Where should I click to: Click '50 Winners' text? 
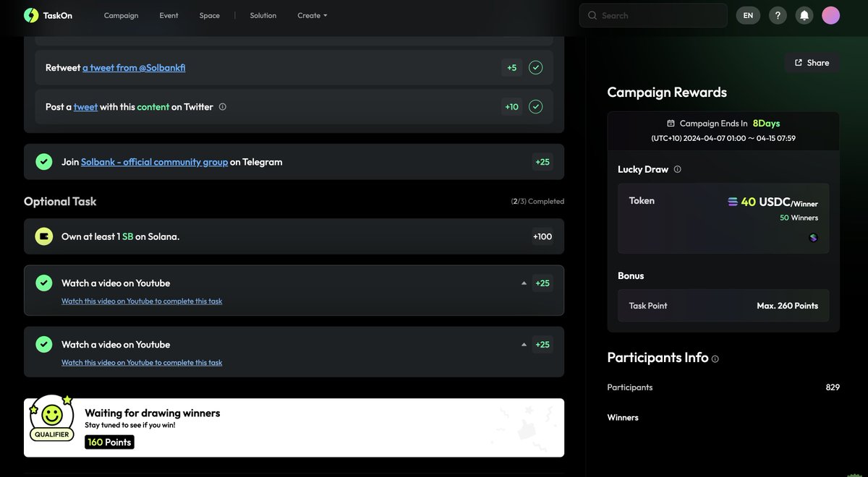point(799,218)
